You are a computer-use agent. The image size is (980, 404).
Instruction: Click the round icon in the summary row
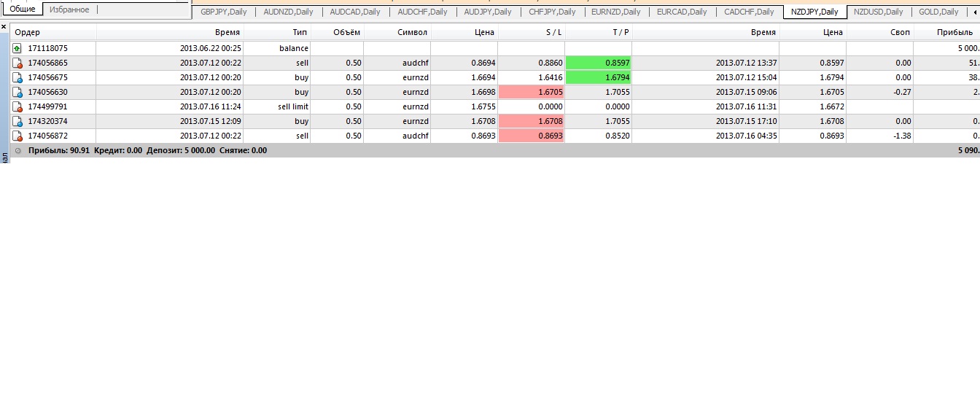[17, 150]
